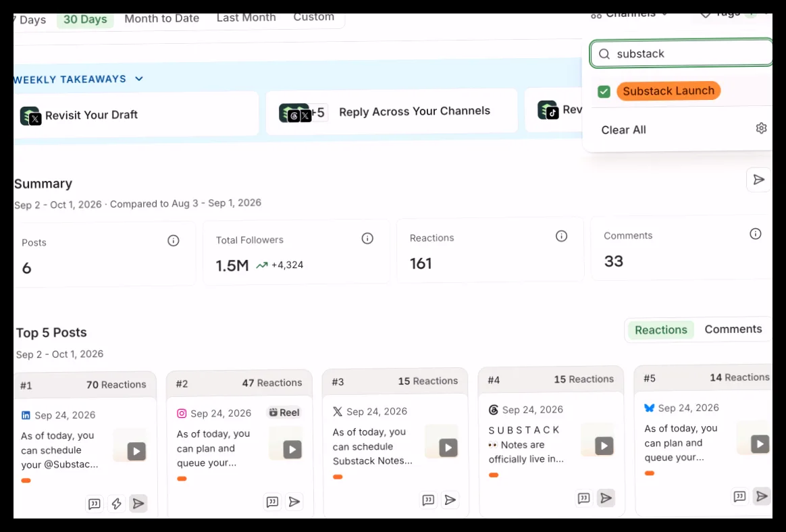
Task: Open tag settings gear beside Clear All
Action: coord(761,128)
